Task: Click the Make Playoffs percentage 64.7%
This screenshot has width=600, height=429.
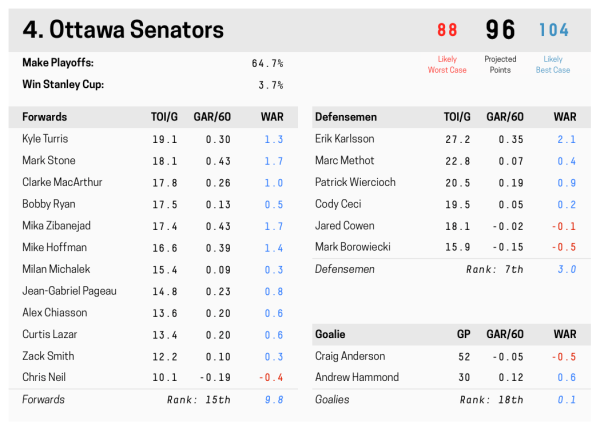Action: click(267, 63)
